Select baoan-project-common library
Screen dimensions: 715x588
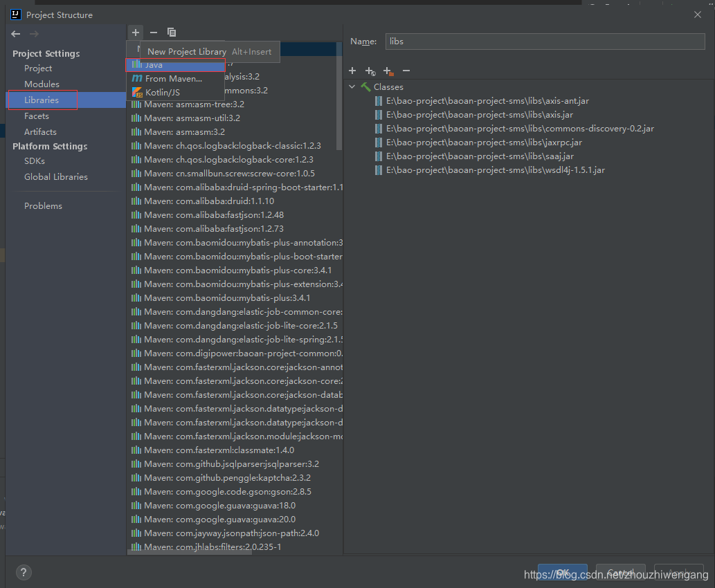coord(236,353)
